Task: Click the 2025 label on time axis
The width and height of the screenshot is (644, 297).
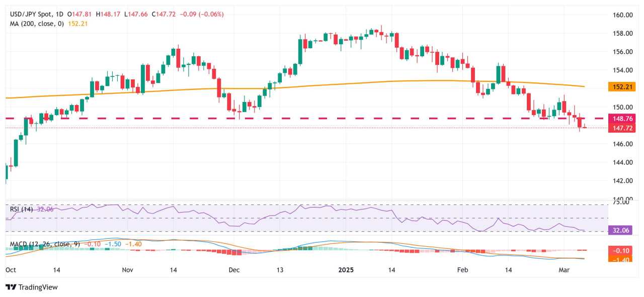Action: [x=346, y=270]
